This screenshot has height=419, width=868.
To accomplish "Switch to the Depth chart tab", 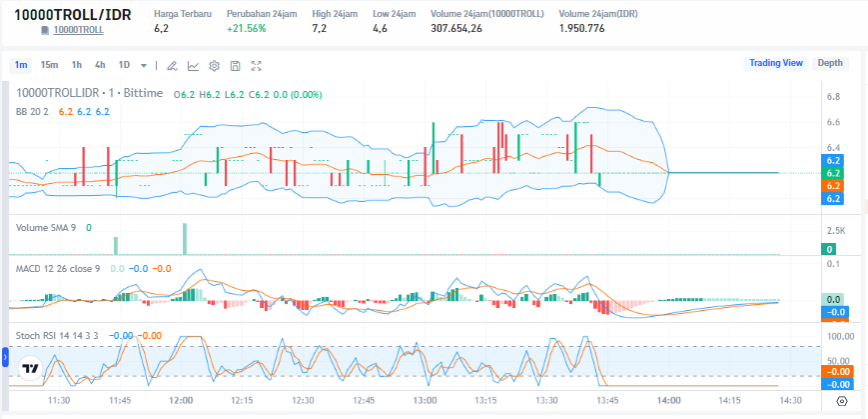I will (x=830, y=63).
